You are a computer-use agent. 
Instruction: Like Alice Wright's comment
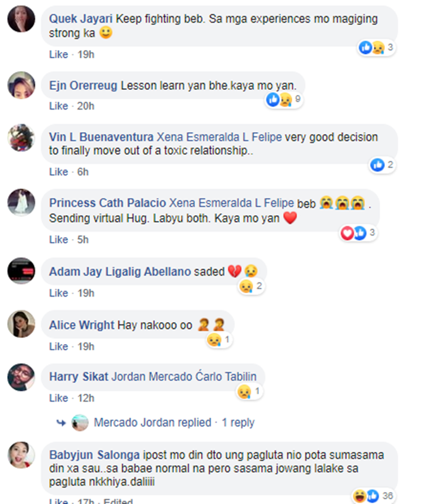(x=59, y=346)
